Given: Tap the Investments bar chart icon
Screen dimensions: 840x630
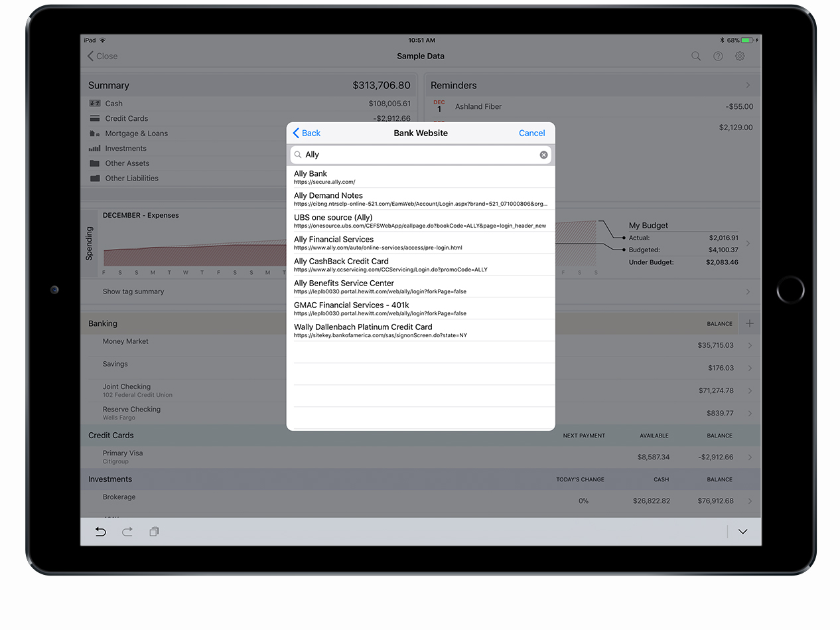Looking at the screenshot, I should tap(95, 149).
